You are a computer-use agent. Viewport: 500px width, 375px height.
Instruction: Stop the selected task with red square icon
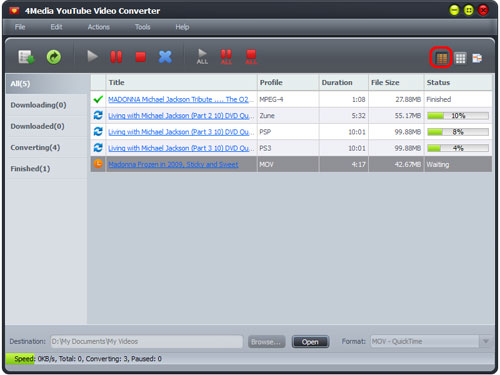point(141,57)
